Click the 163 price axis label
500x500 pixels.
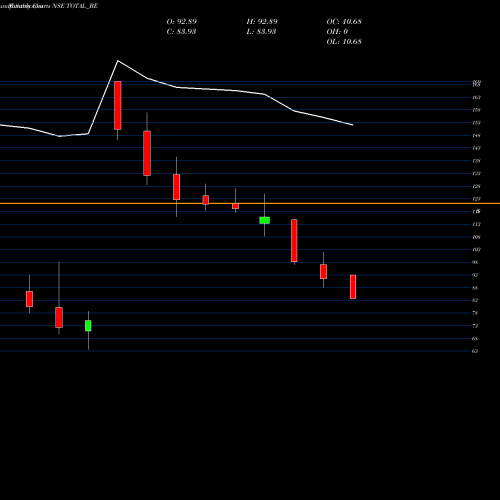tap(476, 97)
